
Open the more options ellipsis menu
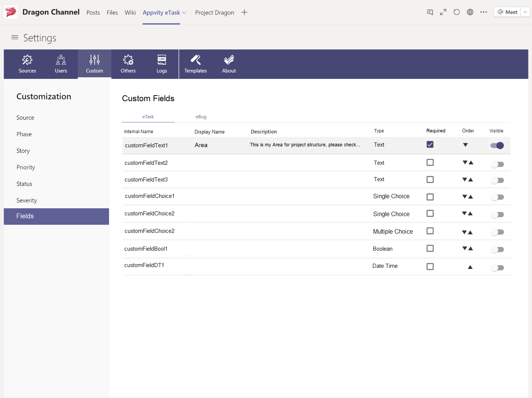(483, 12)
